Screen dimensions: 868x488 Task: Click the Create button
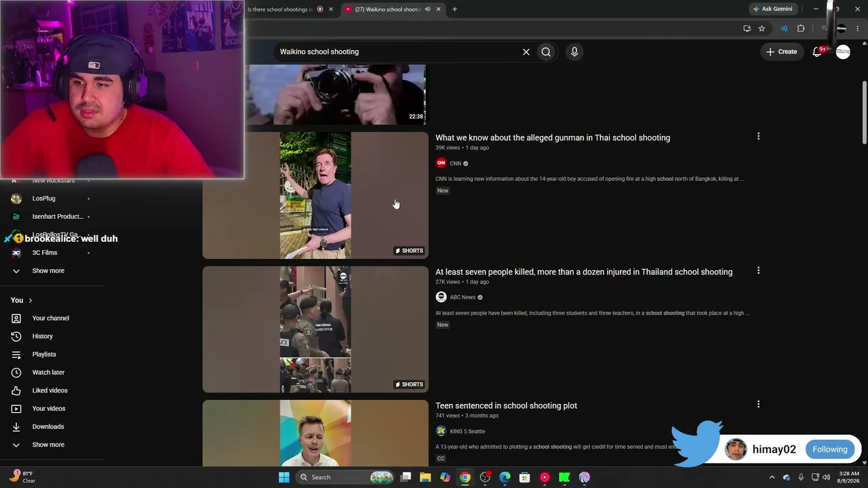pos(781,52)
